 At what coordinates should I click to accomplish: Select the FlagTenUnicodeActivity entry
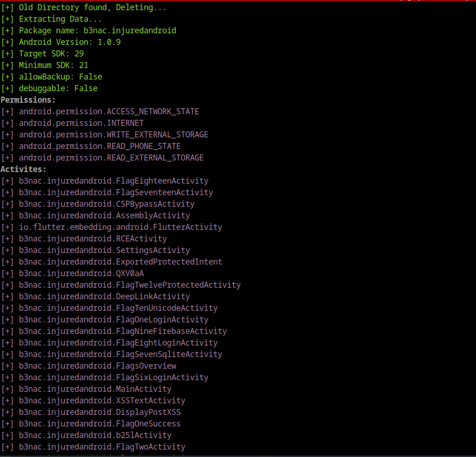click(x=109, y=308)
